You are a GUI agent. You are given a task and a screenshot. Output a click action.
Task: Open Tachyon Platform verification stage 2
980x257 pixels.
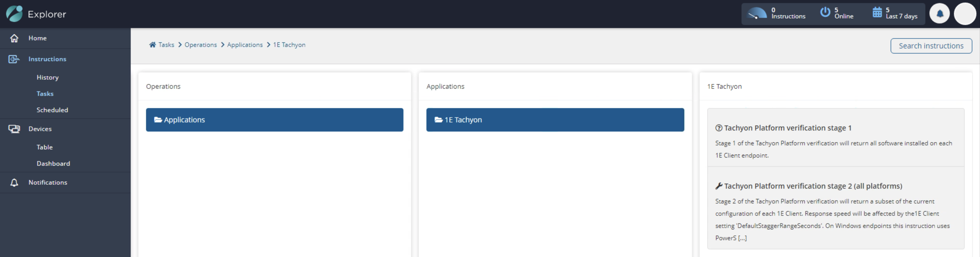[813, 186]
